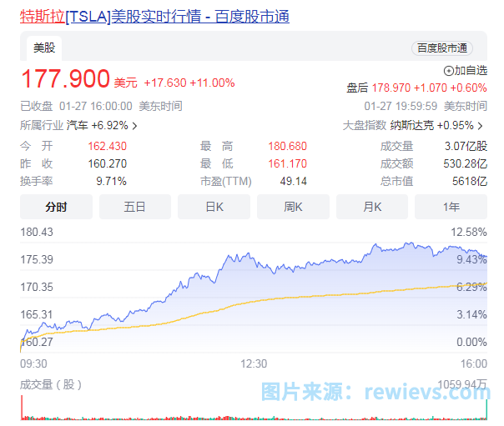The width and height of the screenshot is (504, 426).
Task: Switch to the 日K chart tab
Action: tap(214, 207)
